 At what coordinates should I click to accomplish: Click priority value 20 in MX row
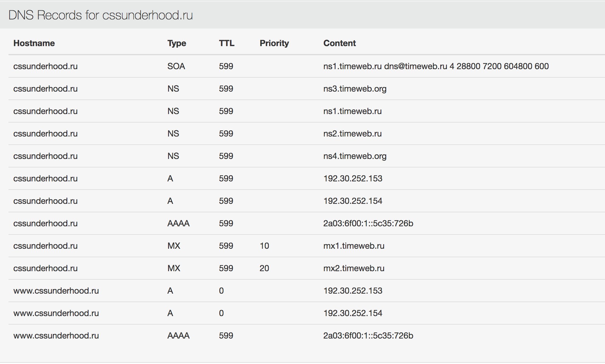tap(264, 268)
